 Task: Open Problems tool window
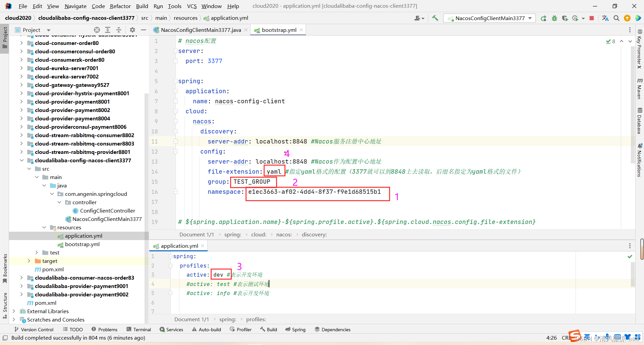pos(104,330)
